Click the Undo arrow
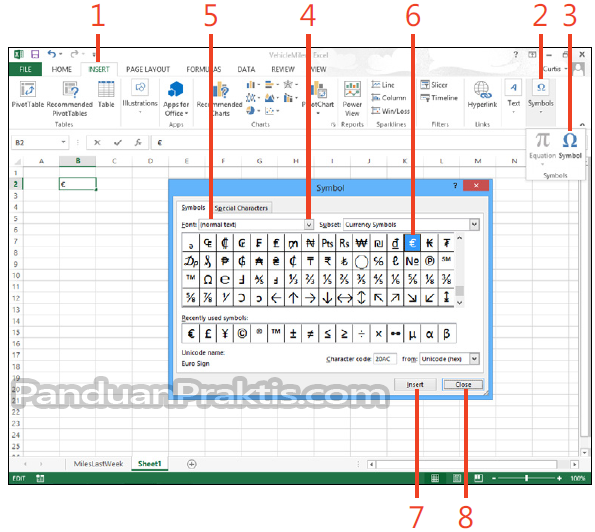The image size is (595, 532). [x=52, y=54]
